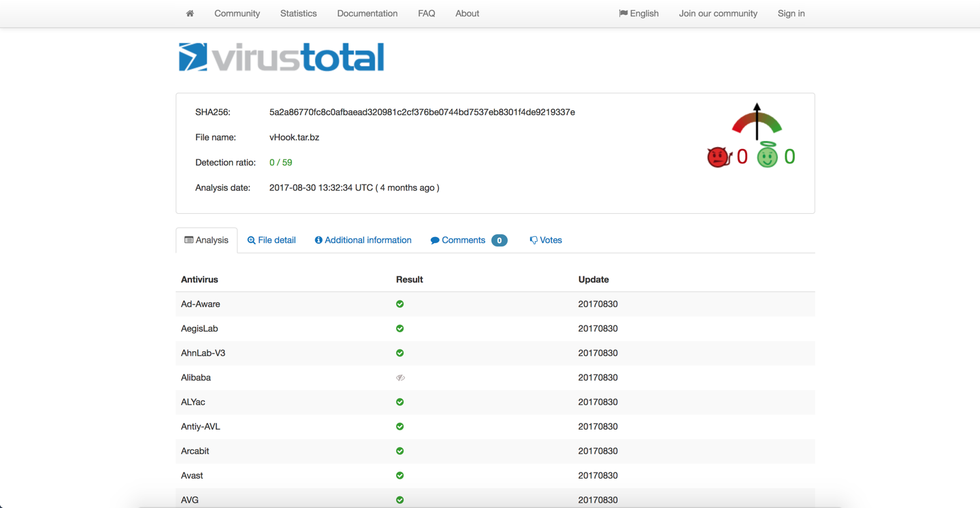Open the Documentation menu item
This screenshot has width=980, height=508.
click(367, 13)
